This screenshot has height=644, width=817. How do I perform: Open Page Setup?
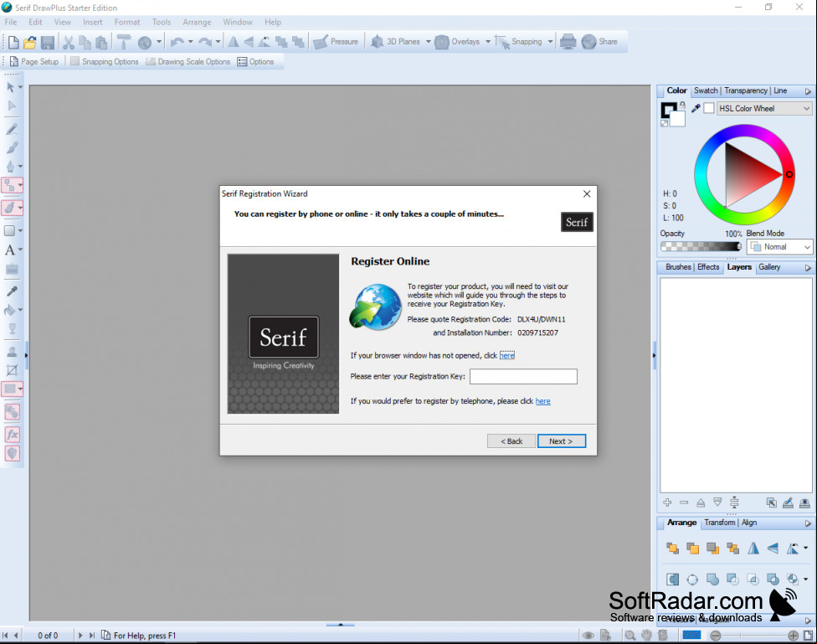[34, 61]
